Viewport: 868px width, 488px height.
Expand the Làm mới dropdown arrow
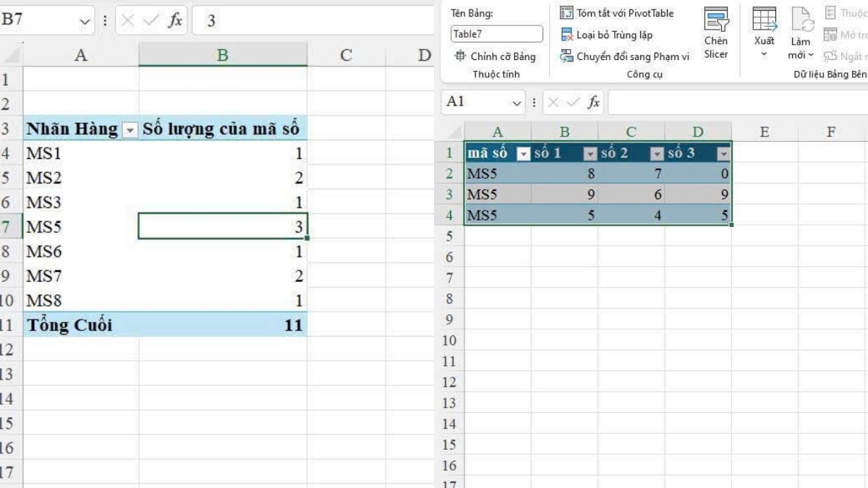pyautogui.click(x=811, y=55)
